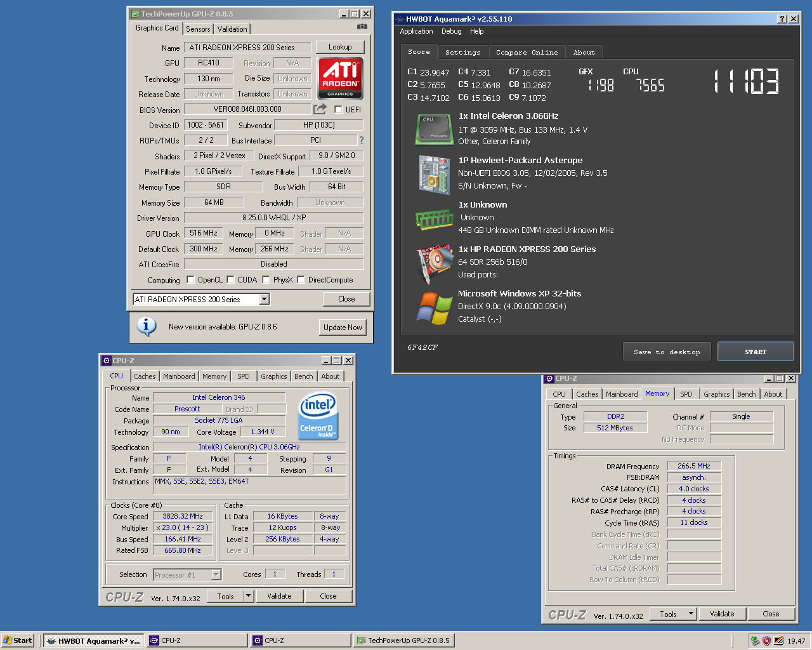
Task: Click Close button in CPU-Z Memory window
Action: 771,614
